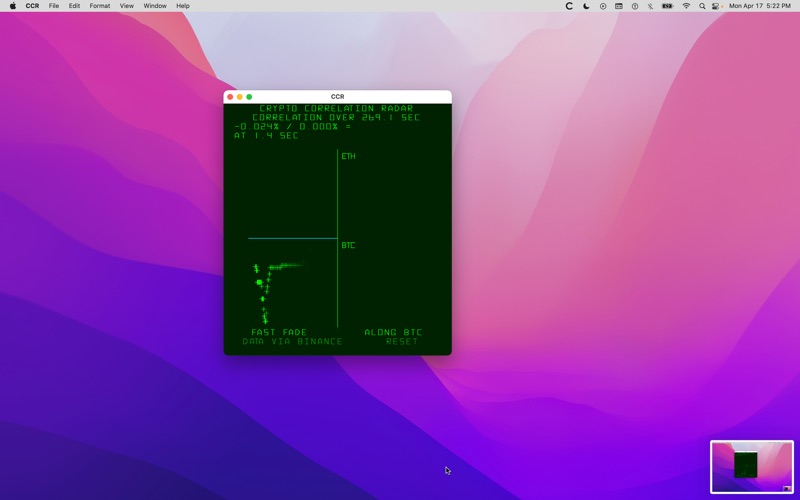The height and width of the screenshot is (500, 800).
Task: Click the CCR status icon in menu bar
Action: 569,6
